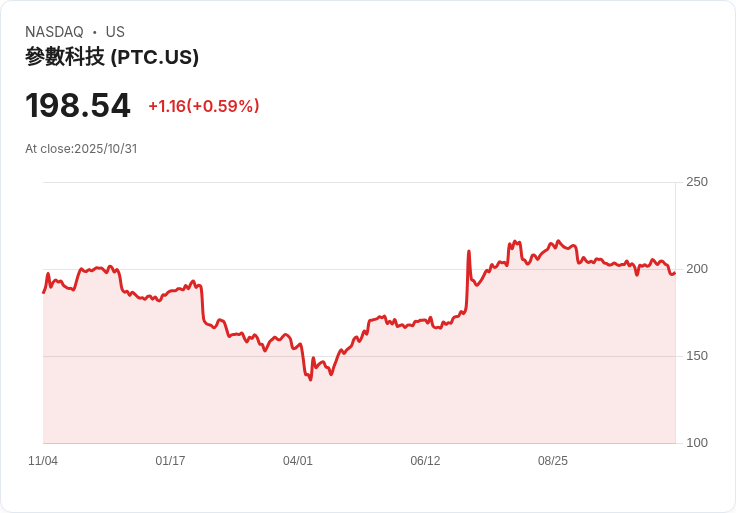Image resolution: width=736 pixels, height=513 pixels.
Task: Select the +1.16(+0.59%) price change text
Action: click(x=204, y=106)
